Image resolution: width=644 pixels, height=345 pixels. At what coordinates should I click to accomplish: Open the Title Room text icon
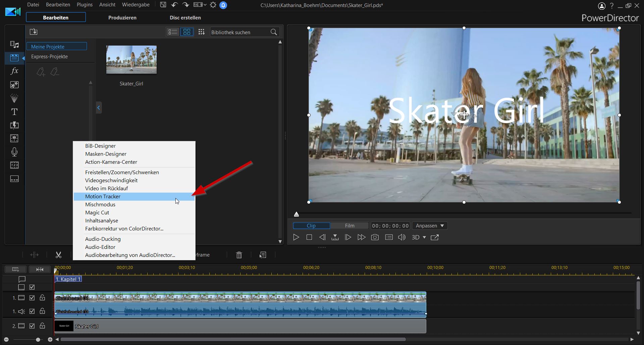pos(14,112)
